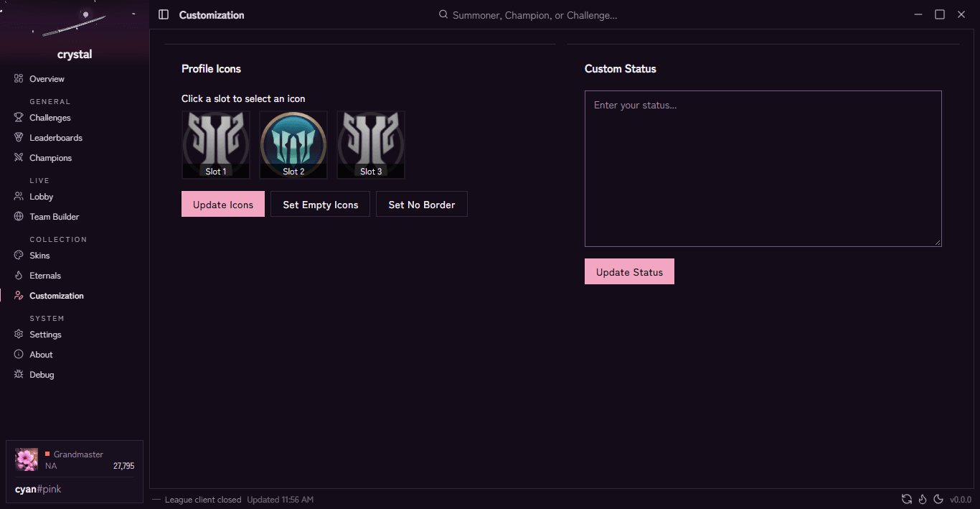Collapse the sidebar using the panel toggle icon
Image resolution: width=980 pixels, height=509 pixels.
coord(164,14)
